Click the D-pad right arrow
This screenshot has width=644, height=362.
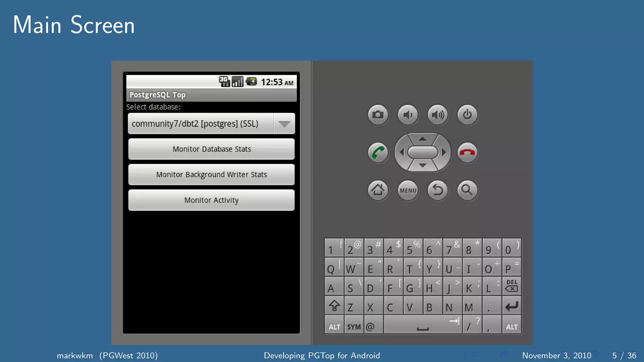(x=444, y=152)
